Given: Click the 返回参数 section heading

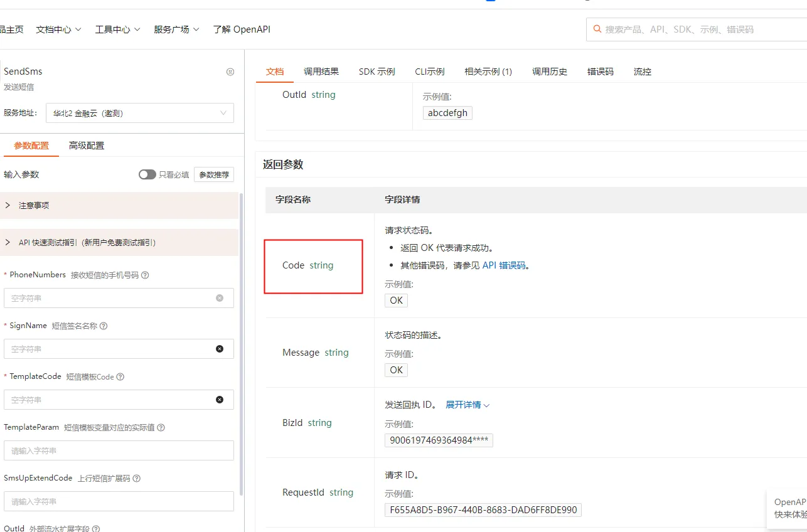Looking at the screenshot, I should [283, 164].
